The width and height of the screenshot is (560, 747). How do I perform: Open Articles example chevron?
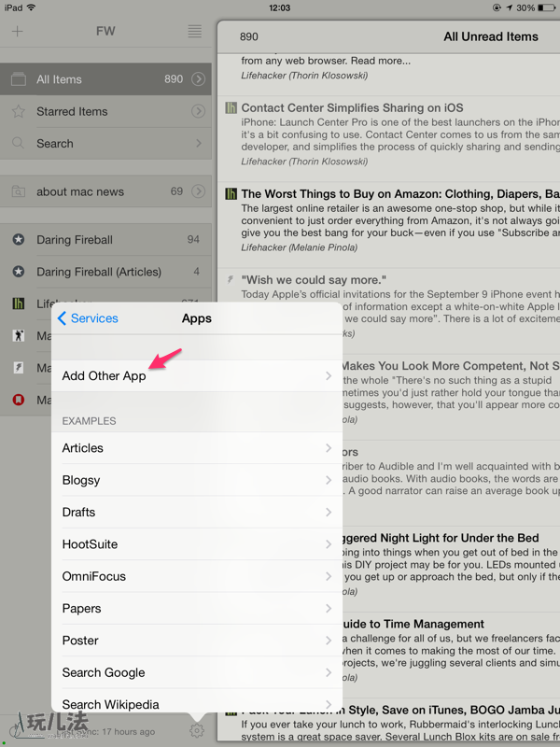(329, 448)
